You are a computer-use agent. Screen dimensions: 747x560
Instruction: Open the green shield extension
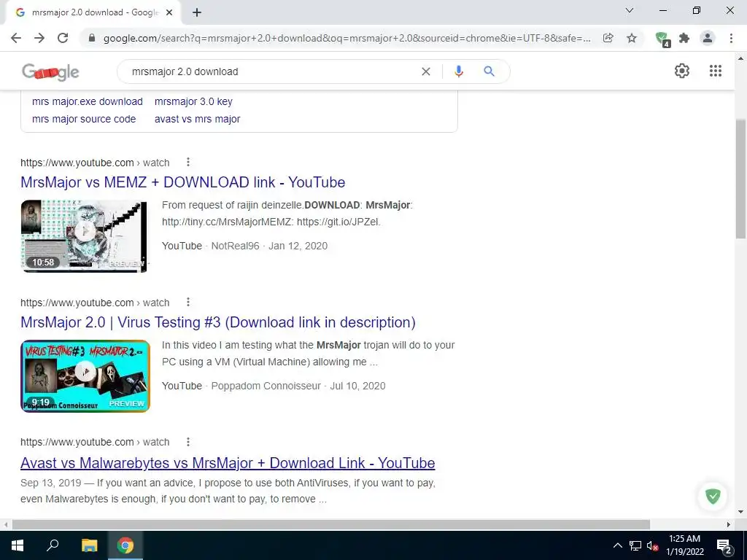[x=662, y=39]
